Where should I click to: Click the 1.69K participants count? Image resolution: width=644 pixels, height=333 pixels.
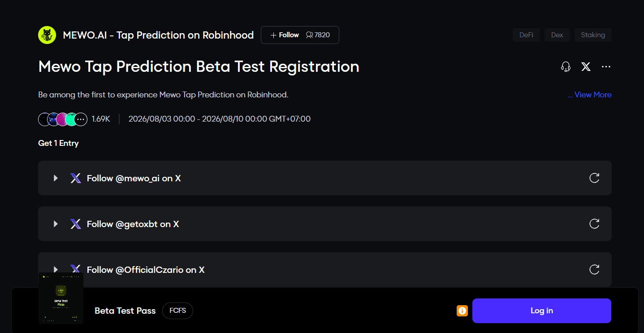pos(101,119)
